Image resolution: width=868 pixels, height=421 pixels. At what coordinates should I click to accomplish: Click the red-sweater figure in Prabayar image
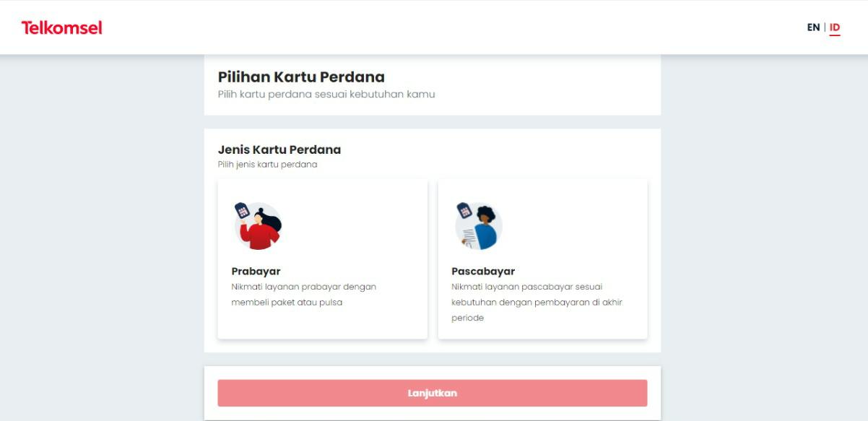tap(261, 235)
